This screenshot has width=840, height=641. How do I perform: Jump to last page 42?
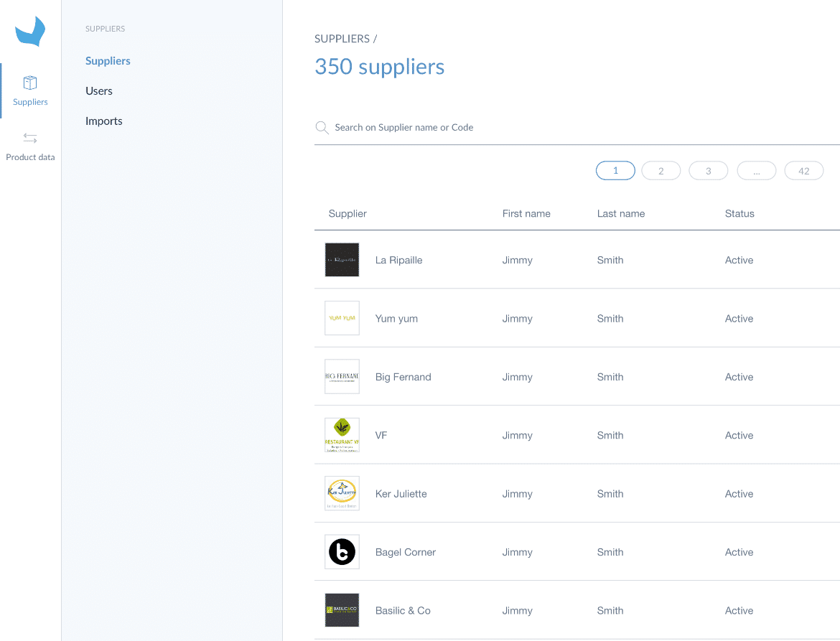coord(803,171)
